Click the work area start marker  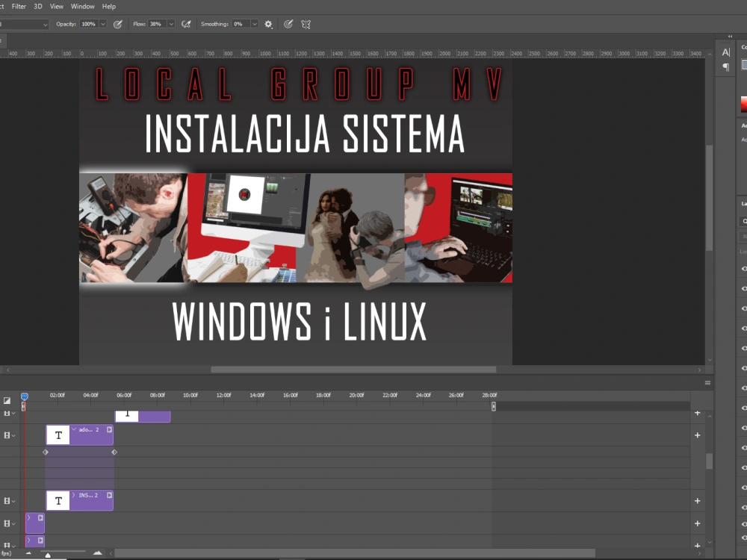pyautogui.click(x=23, y=406)
